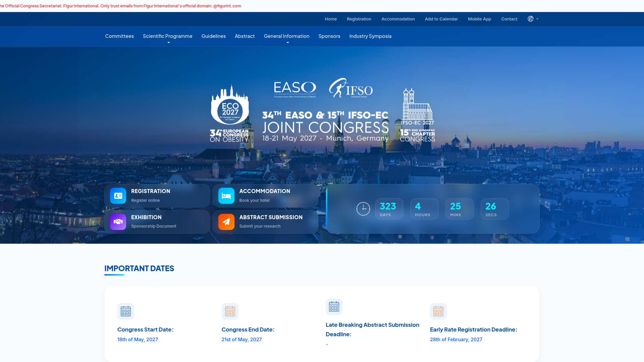Go to Home in top bar
The width and height of the screenshot is (644, 362).
[x=331, y=19]
